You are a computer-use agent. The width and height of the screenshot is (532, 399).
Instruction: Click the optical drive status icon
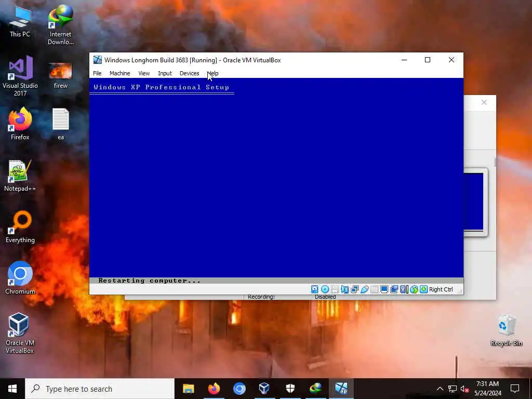pos(325,289)
